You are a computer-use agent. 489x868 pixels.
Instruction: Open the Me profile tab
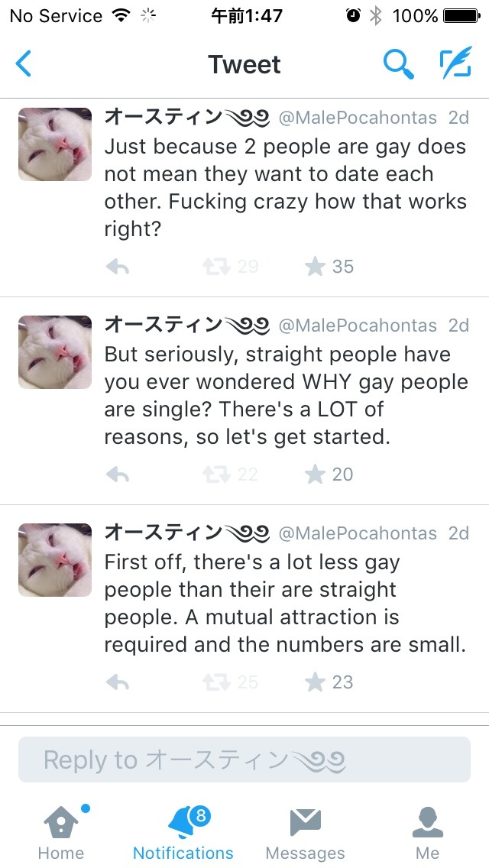tap(427, 833)
